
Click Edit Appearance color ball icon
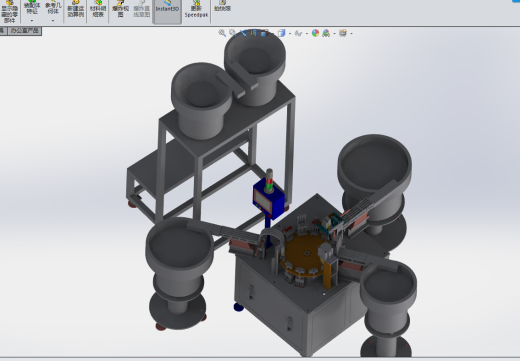[315, 33]
